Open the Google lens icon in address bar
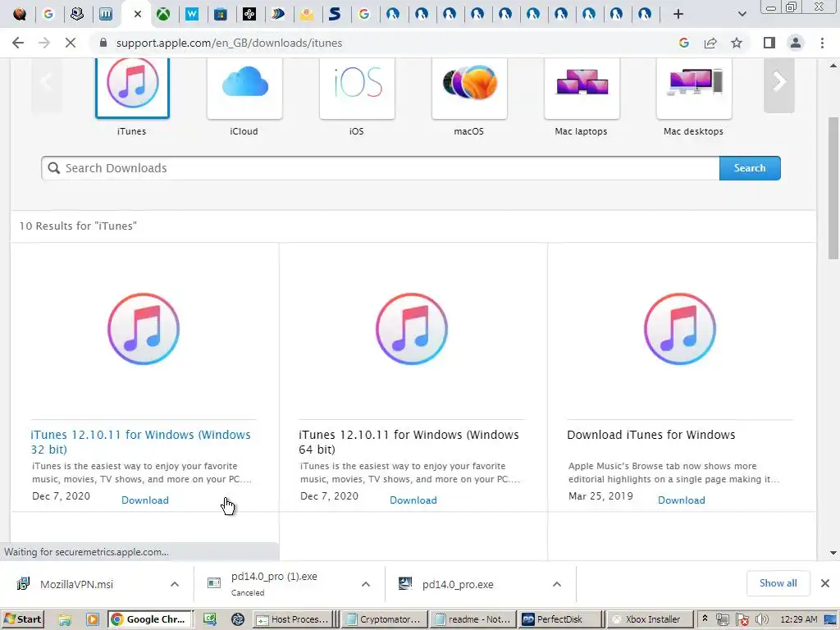This screenshot has height=630, width=840. 683,43
